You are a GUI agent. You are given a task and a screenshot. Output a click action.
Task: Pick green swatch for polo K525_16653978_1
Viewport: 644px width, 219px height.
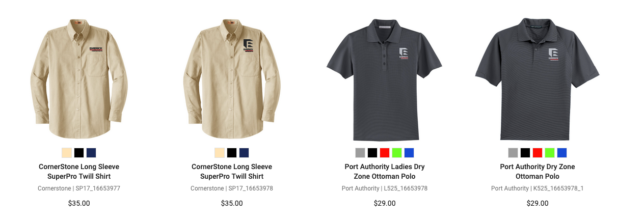(x=550, y=153)
